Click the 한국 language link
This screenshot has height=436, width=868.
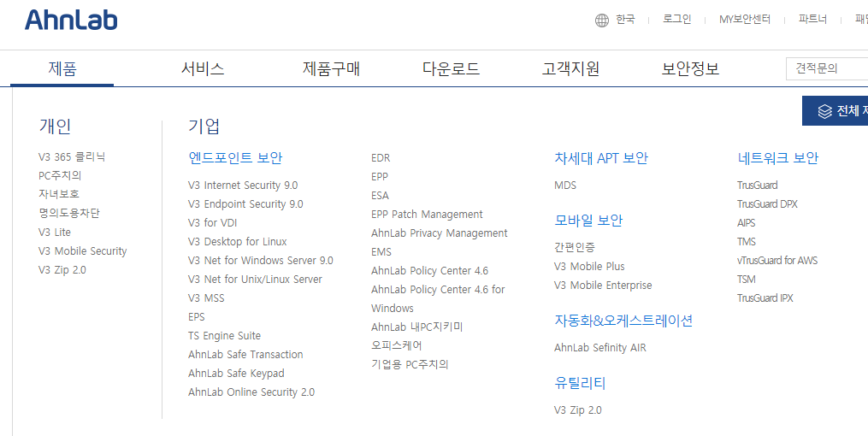pos(625,20)
